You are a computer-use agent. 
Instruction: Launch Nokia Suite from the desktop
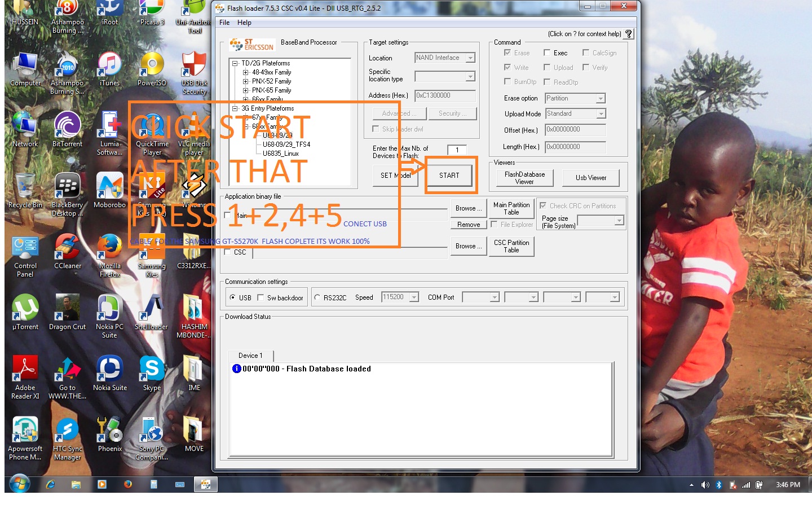(x=109, y=374)
